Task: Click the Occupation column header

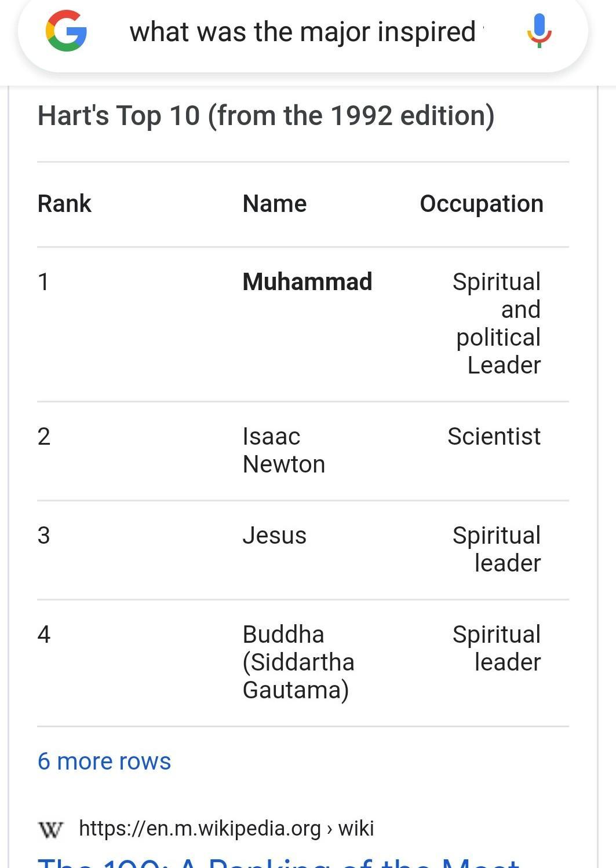Action: 482,204
